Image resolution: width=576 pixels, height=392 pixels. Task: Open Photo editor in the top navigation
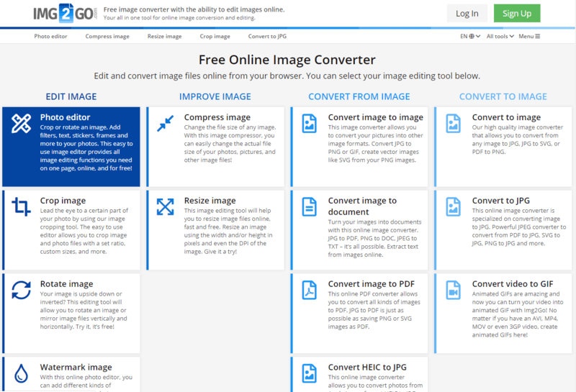(x=50, y=37)
